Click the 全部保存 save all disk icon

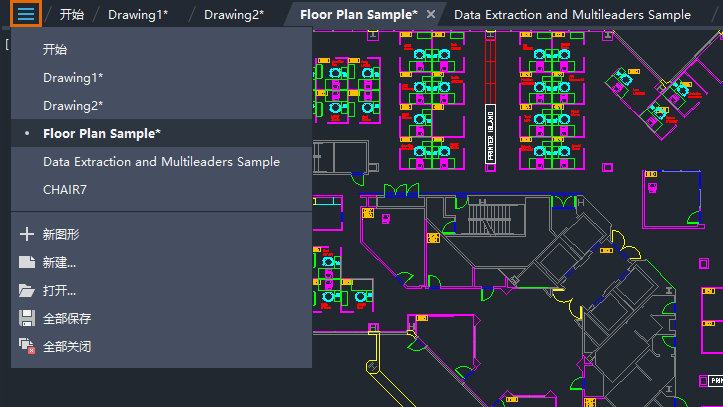[27, 319]
